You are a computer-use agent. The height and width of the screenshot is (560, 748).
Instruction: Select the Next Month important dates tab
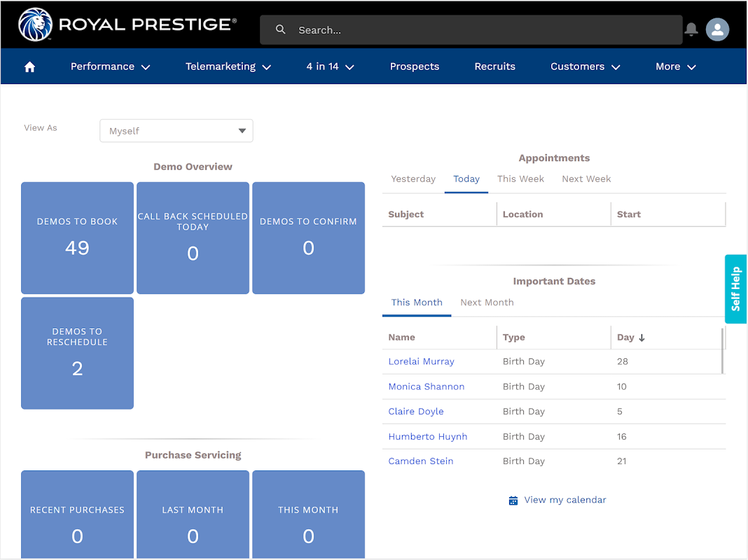487,302
